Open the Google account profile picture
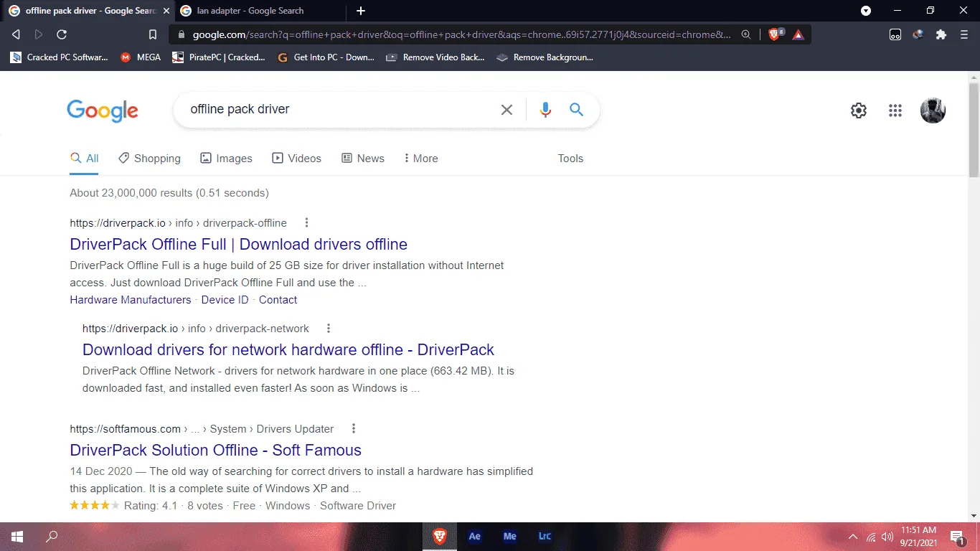Viewport: 980px width, 551px height. pyautogui.click(x=933, y=110)
